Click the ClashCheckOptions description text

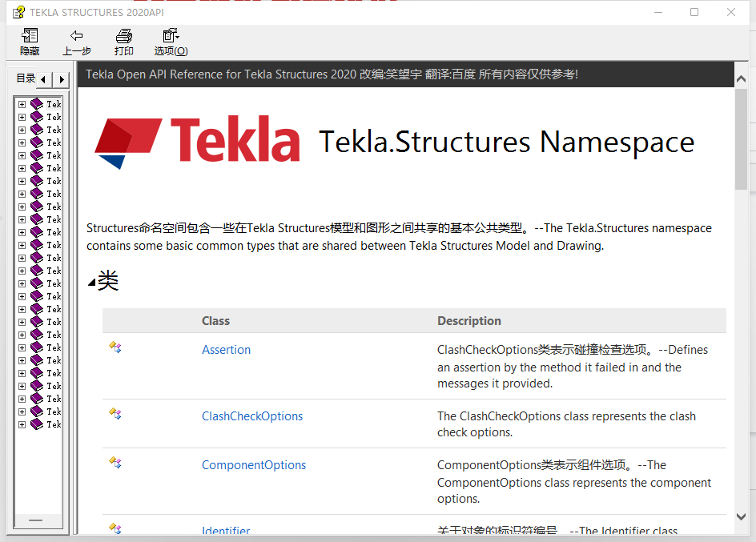[566, 424]
